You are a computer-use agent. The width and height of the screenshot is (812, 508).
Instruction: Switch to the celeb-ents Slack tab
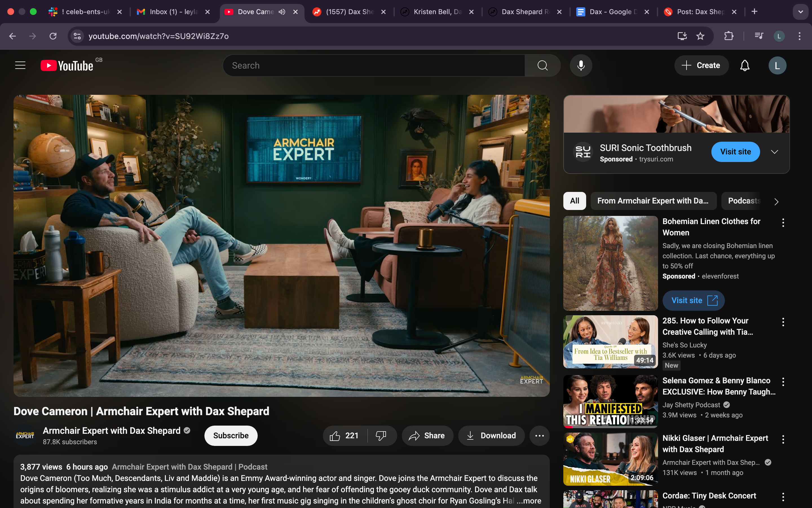pos(85,12)
